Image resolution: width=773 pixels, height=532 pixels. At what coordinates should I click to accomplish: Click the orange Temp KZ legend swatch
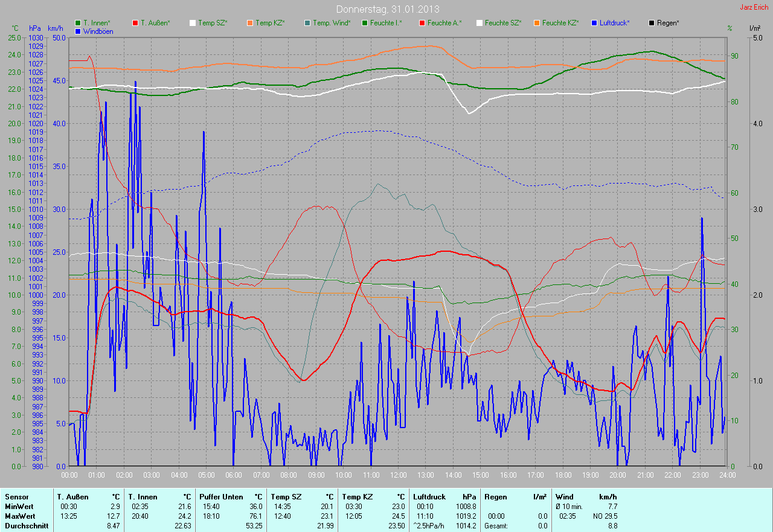(250, 23)
